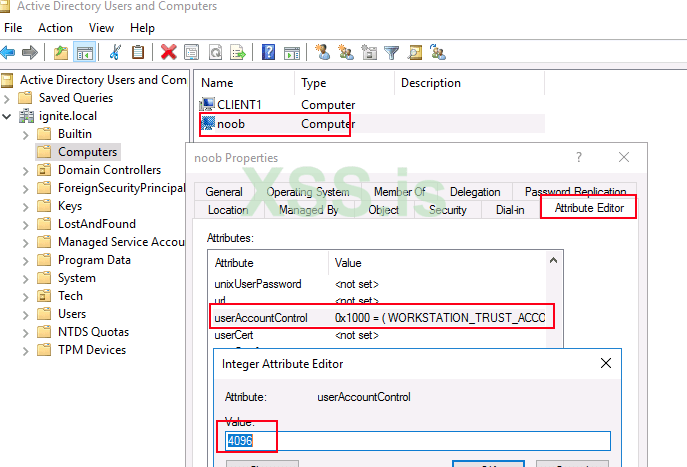Select the userAccountControl attribute row
Viewport: 687px width, 467px height.
tap(379, 318)
